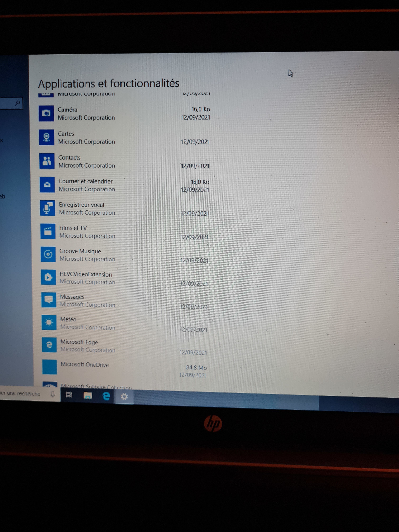This screenshot has width=399, height=532.
Task: Select the Météo entry name
Action: point(68,319)
